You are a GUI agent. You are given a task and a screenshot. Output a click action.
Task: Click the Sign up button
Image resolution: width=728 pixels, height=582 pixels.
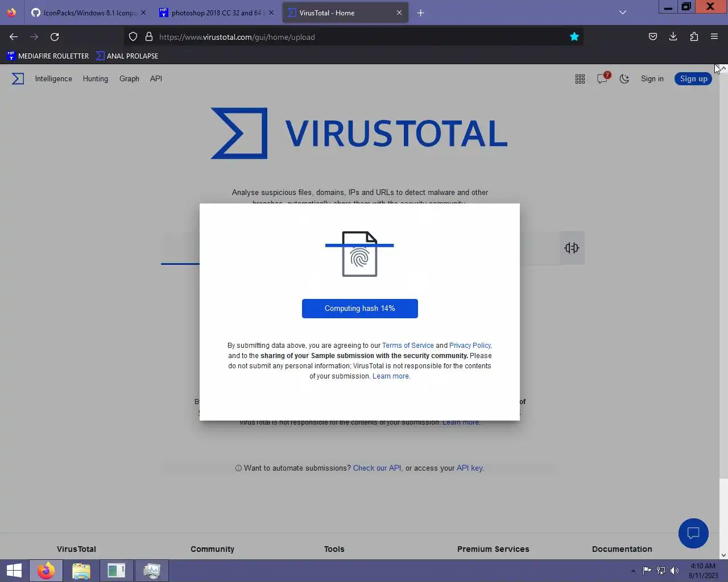pos(693,79)
